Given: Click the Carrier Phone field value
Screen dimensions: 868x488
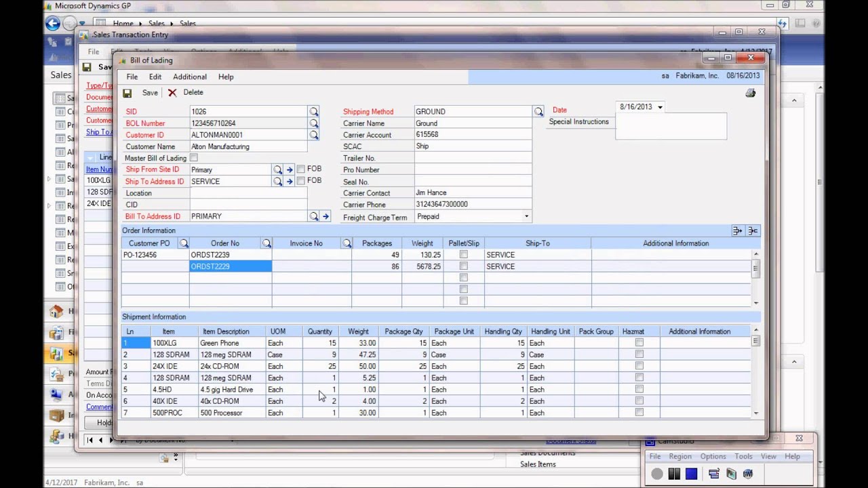Looking at the screenshot, I should pos(473,204).
